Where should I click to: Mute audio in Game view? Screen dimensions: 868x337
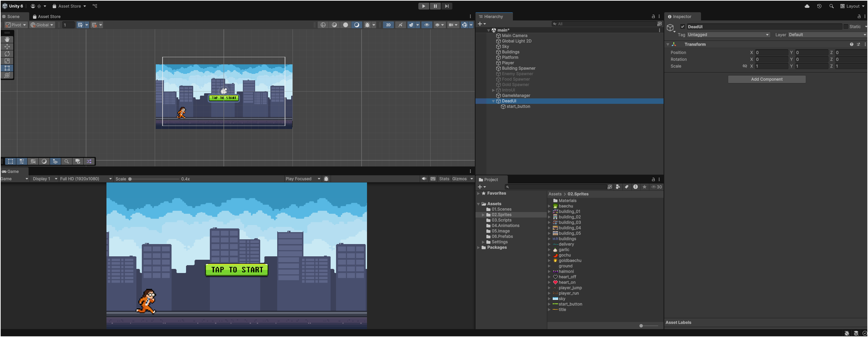(x=424, y=179)
